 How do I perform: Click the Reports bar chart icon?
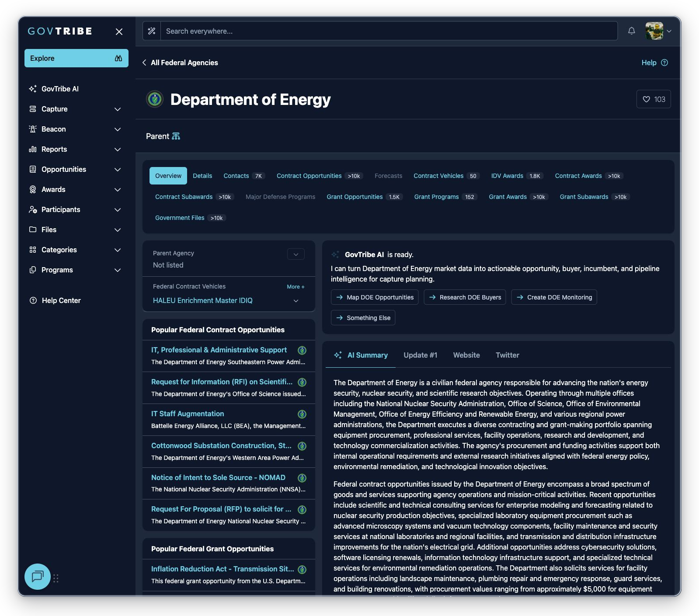(x=33, y=149)
